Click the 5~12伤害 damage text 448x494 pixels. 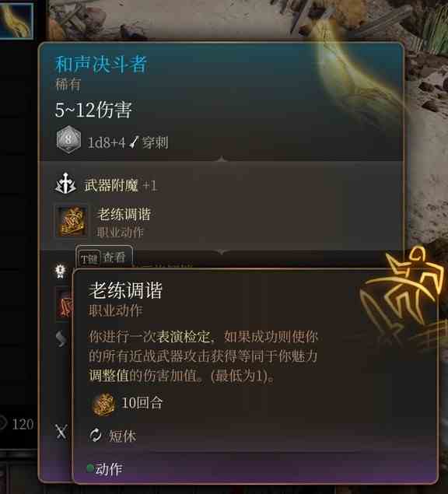pos(93,110)
